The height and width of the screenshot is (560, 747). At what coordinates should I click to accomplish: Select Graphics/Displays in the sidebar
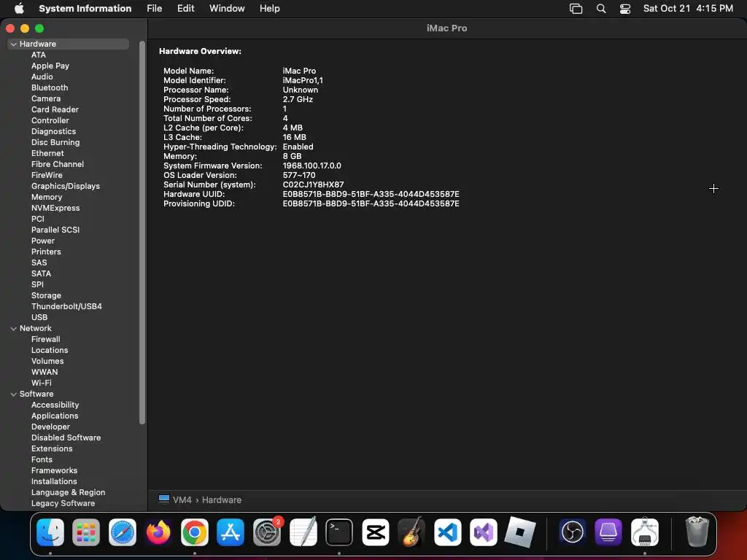point(65,186)
